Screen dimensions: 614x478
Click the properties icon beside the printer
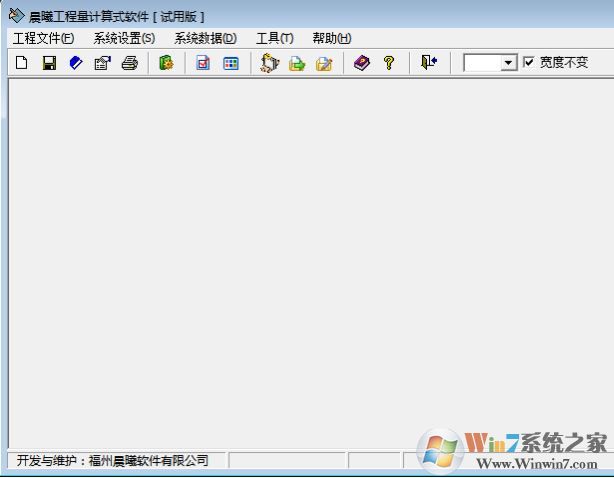click(x=102, y=63)
